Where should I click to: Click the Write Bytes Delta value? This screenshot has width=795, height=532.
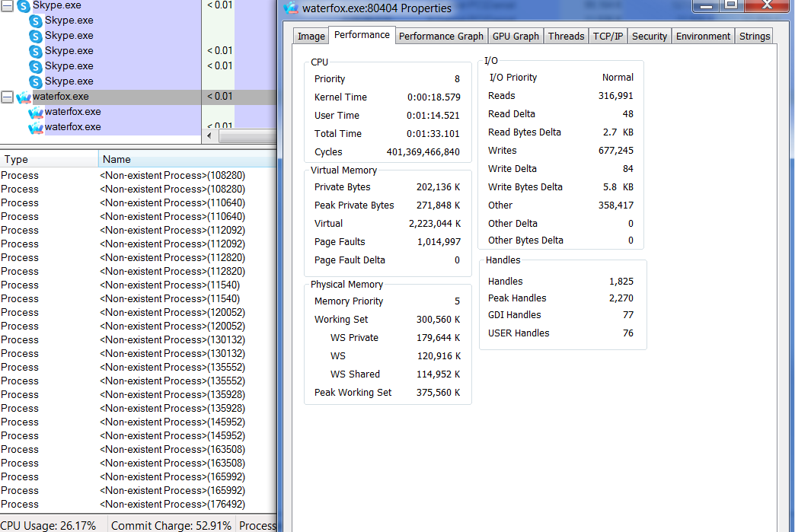(618, 187)
